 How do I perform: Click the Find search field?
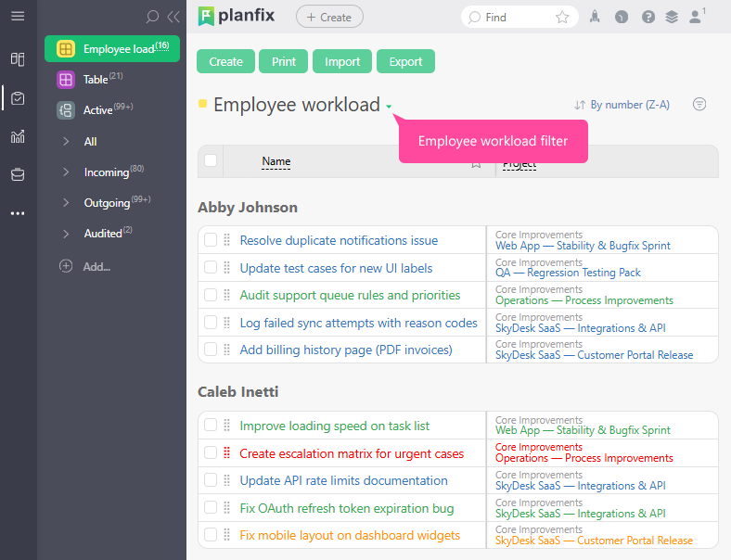515,17
